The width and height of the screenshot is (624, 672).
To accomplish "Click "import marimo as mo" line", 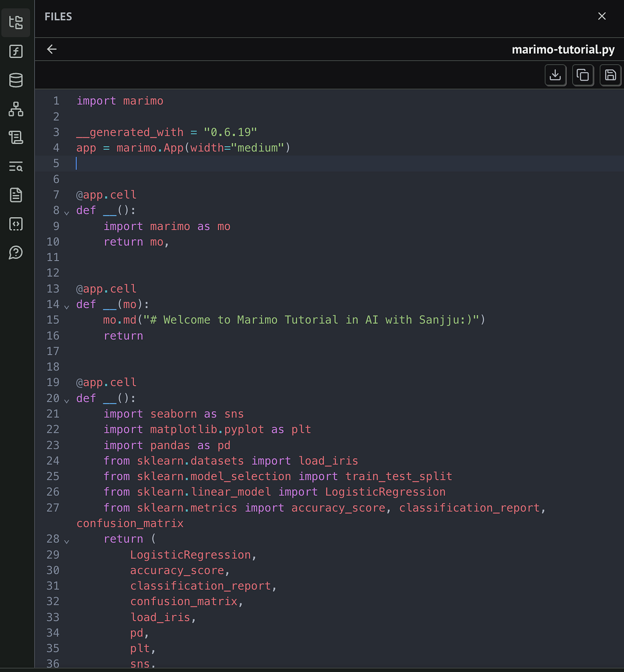I will [167, 227].
